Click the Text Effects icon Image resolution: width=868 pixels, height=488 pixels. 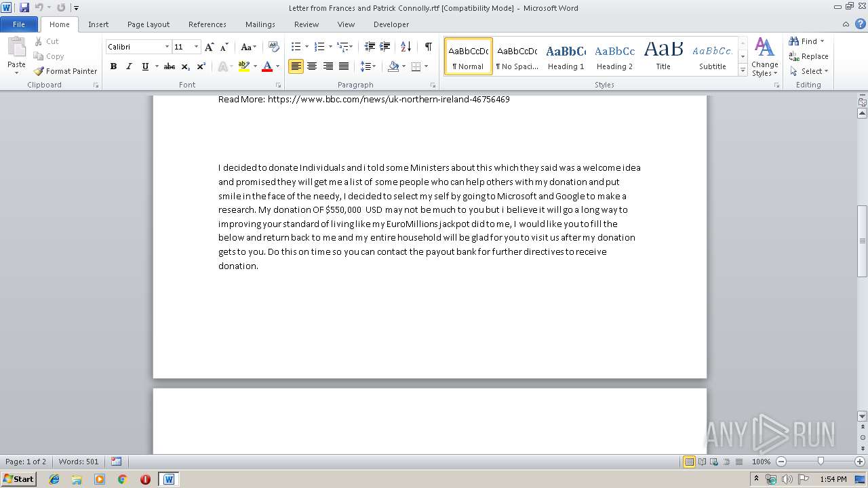(223, 66)
